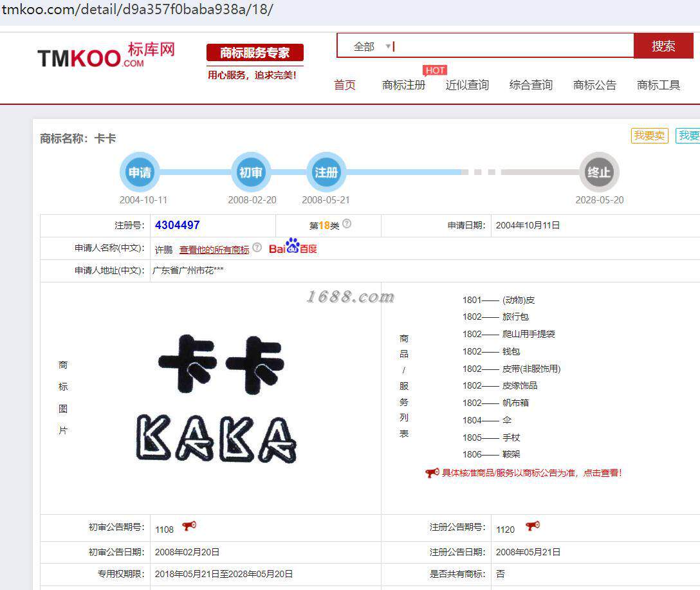
Task: Click the TMKOO 标库网 logo
Action: (x=106, y=55)
